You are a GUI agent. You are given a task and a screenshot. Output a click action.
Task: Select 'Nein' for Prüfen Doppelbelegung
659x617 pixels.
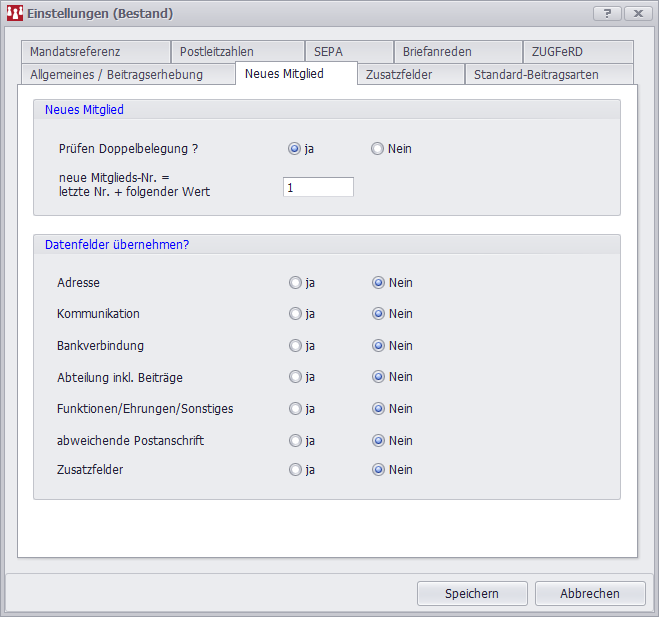click(377, 149)
